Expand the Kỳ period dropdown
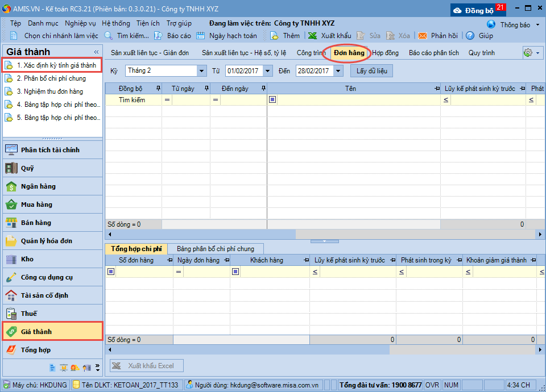Image resolution: width=546 pixels, height=392 pixels. (201, 71)
